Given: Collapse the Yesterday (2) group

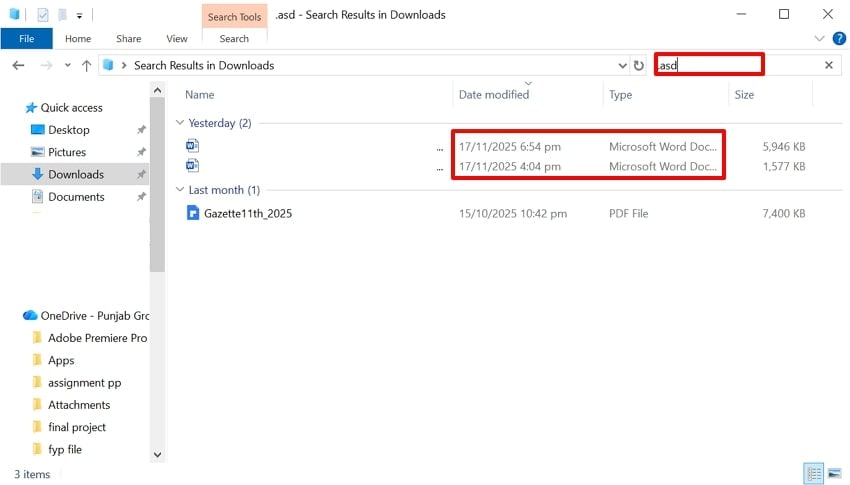Looking at the screenshot, I should [181, 123].
